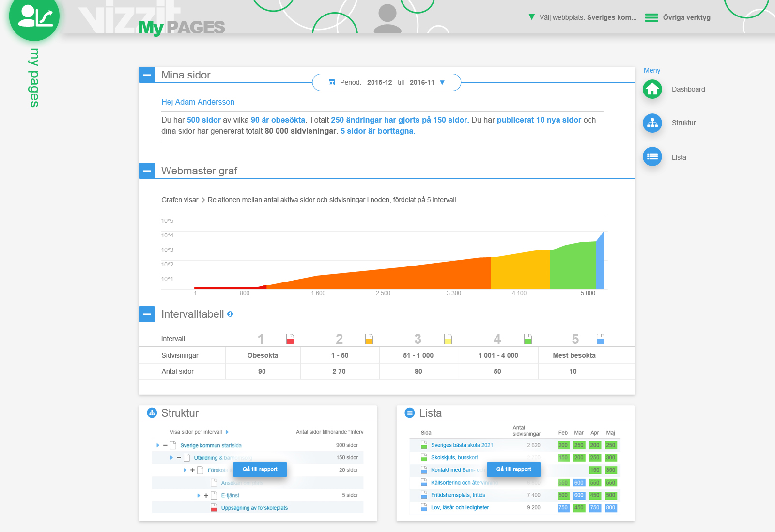This screenshot has width=775, height=532.
Task: Click the blue Maj 800 cell for Lov, läsår
Action: click(x=611, y=508)
